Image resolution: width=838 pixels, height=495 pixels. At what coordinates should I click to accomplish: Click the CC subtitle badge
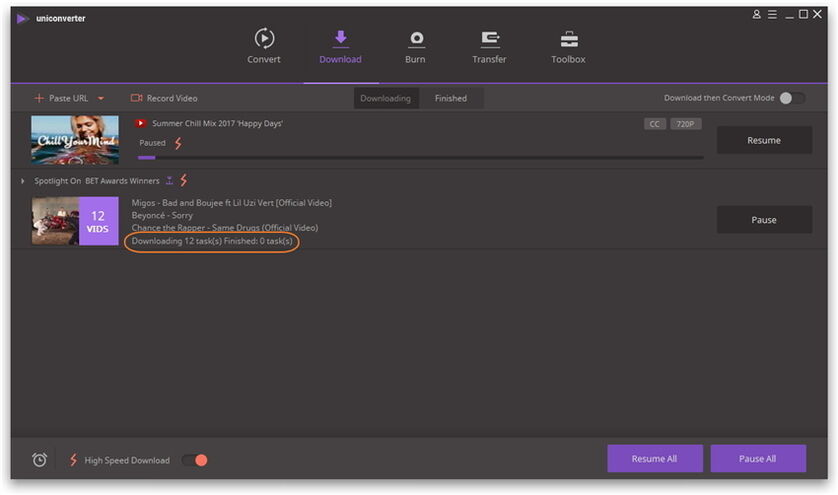[654, 124]
